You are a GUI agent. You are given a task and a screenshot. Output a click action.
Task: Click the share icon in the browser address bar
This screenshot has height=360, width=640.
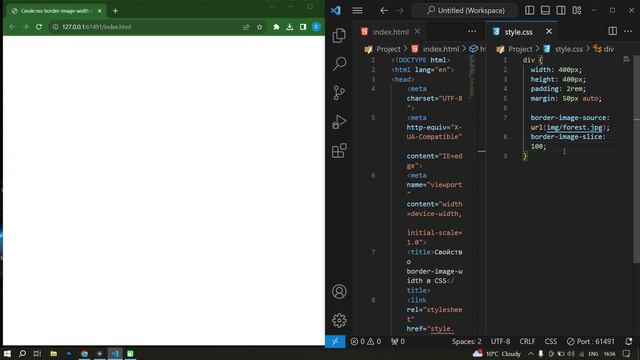tap(246, 27)
